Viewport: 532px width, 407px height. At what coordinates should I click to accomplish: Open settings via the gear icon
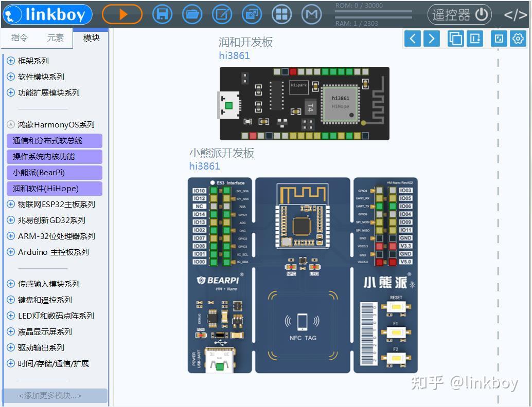click(x=518, y=38)
